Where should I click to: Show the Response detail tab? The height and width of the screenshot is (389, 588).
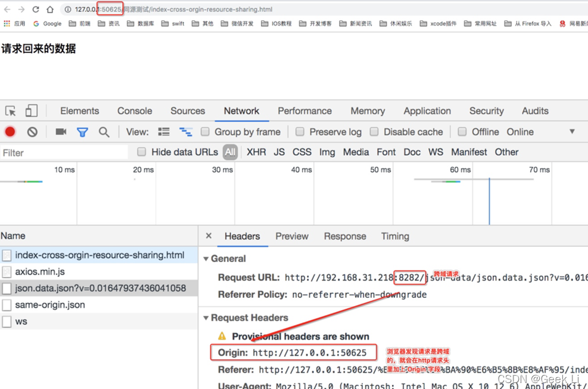345,236
